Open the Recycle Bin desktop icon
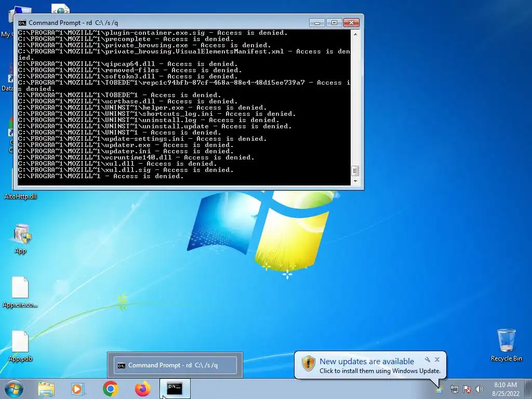Image resolution: width=532 pixels, height=399 pixels. (506, 345)
